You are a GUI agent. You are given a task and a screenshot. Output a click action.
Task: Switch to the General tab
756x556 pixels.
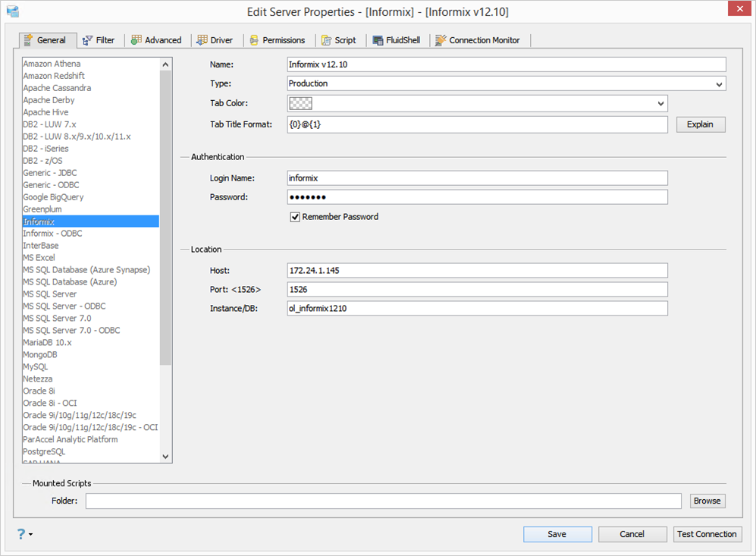45,40
